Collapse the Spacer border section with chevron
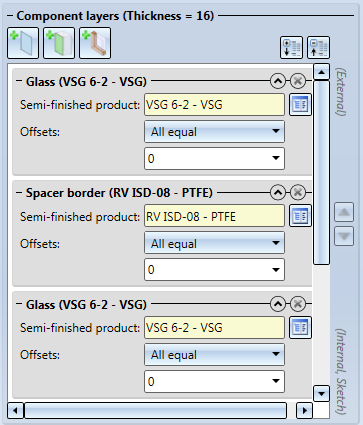 (x=278, y=192)
